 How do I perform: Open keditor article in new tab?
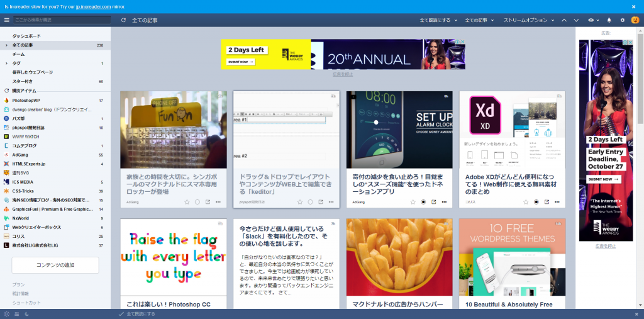coord(321,202)
